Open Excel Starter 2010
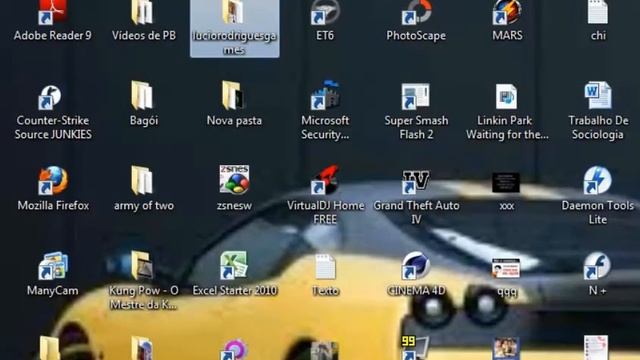Viewport: 640px width, 360px height. [x=234, y=273]
